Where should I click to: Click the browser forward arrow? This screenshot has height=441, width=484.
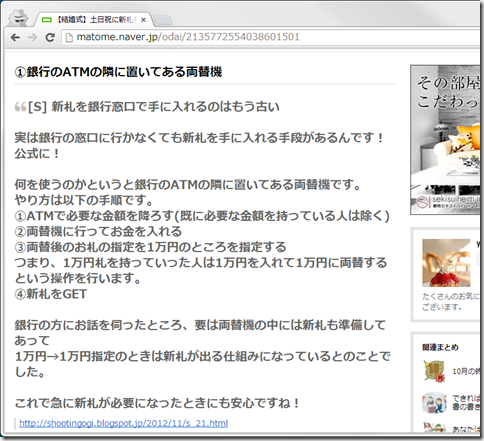[x=32, y=37]
